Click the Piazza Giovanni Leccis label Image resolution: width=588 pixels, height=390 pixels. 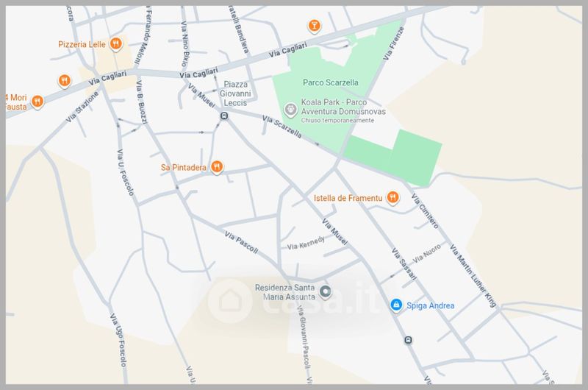tap(235, 93)
